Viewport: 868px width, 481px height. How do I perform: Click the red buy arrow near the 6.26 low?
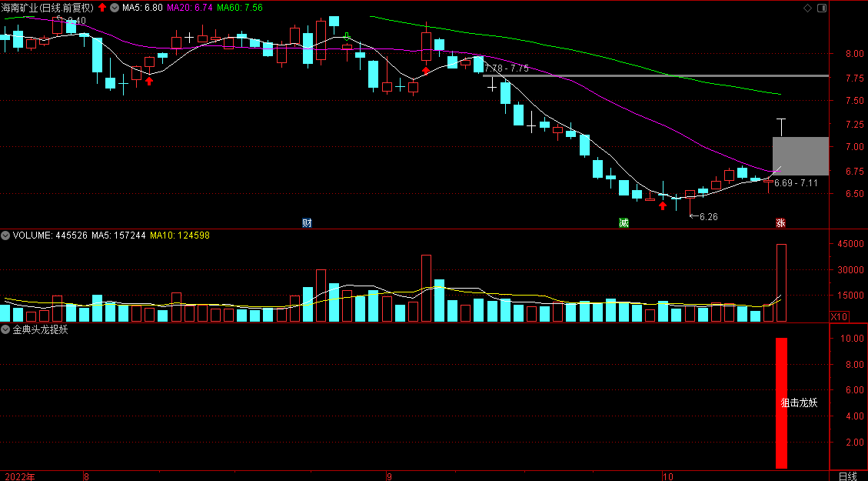663,206
